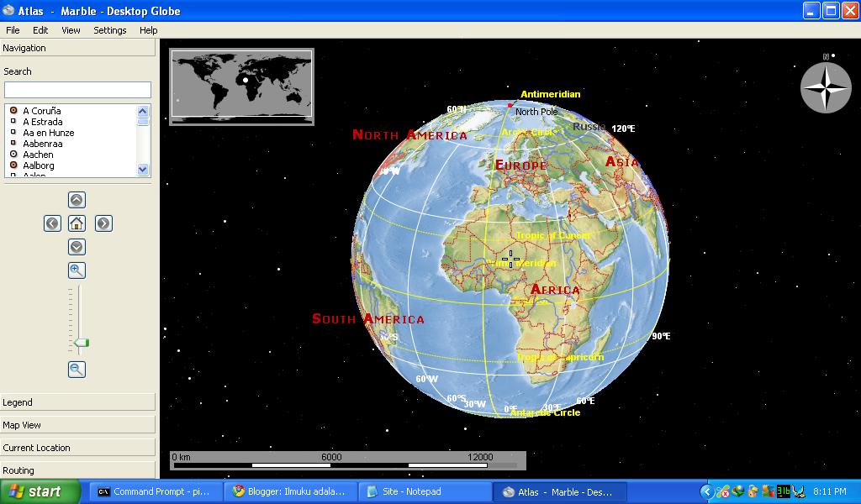
Task: Open the File menu
Action: (x=13, y=30)
